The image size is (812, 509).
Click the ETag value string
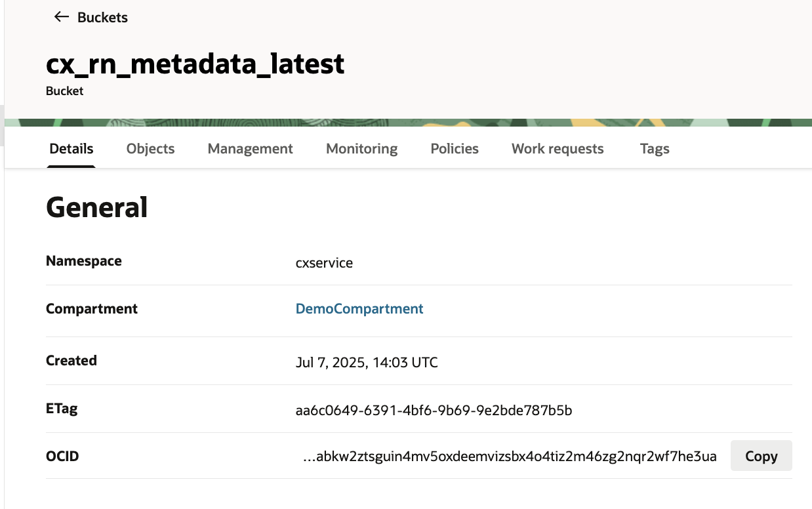[x=434, y=411]
